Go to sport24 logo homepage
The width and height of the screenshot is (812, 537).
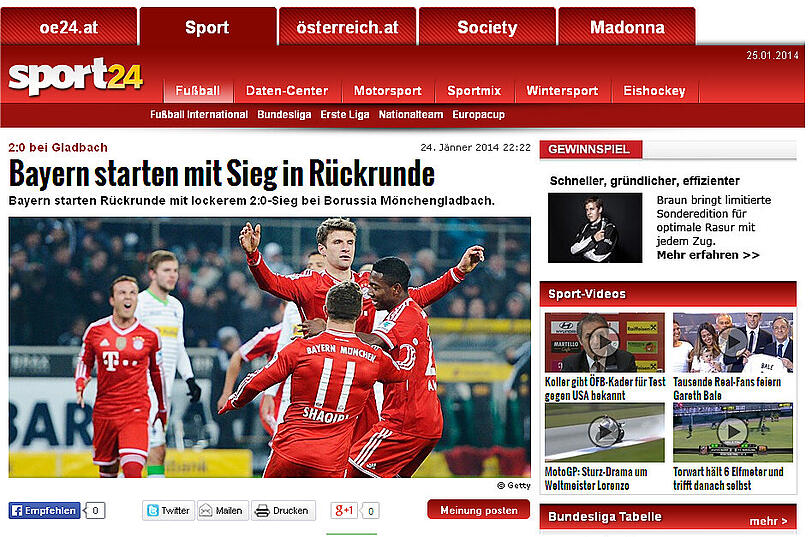click(76, 76)
